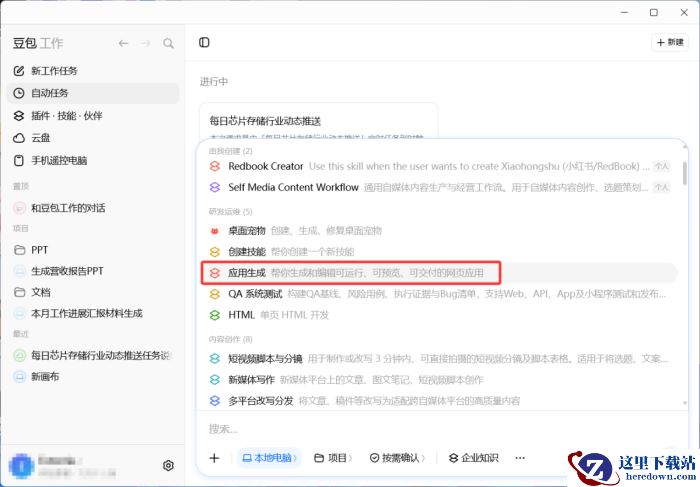Click the layers icon beside 插件·技能·伙伴

(x=19, y=116)
